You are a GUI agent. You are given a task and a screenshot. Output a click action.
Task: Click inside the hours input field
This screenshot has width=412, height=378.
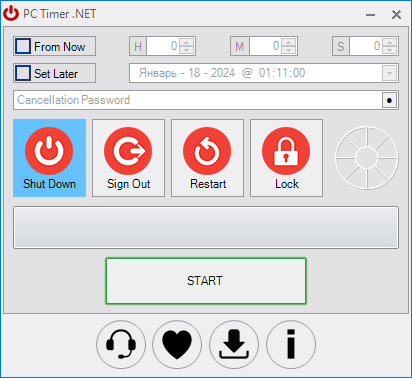click(x=163, y=46)
